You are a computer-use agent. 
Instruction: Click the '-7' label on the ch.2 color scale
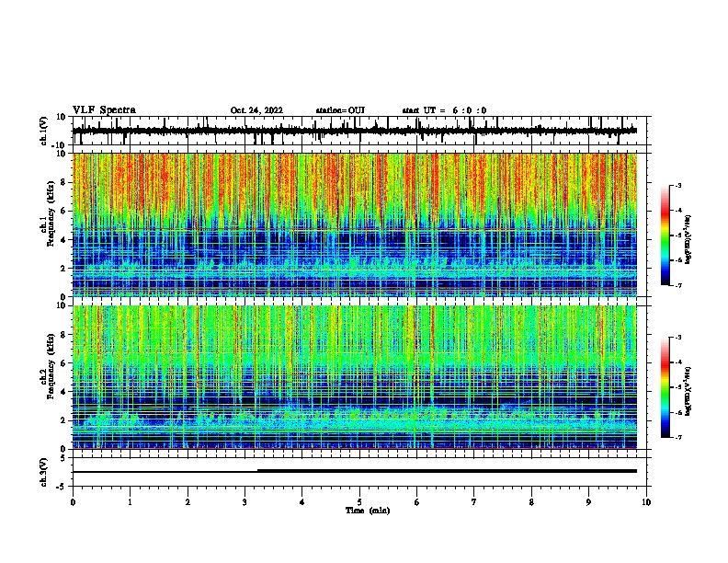678,438
